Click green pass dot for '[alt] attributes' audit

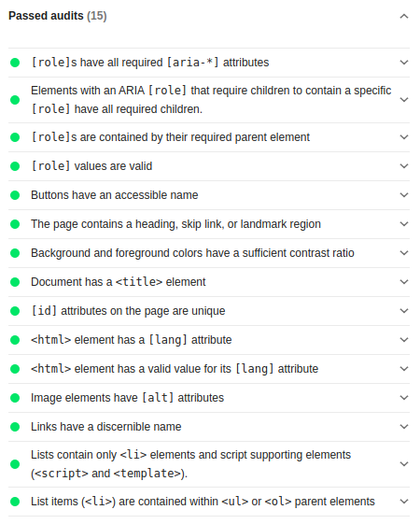(15, 398)
